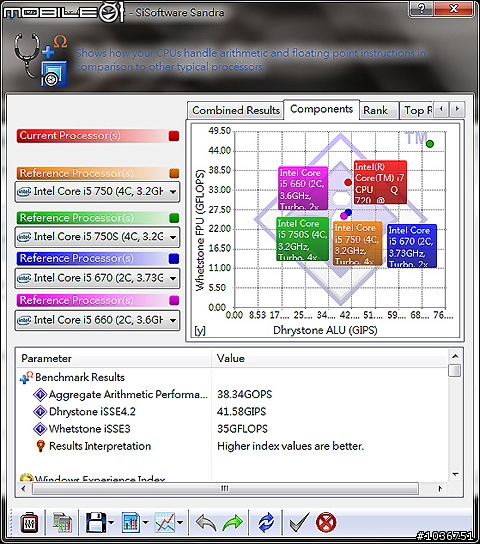The width and height of the screenshot is (480, 544).
Task: Open the Intel Core i5 670 reference dropdown
Action: click(x=97, y=278)
